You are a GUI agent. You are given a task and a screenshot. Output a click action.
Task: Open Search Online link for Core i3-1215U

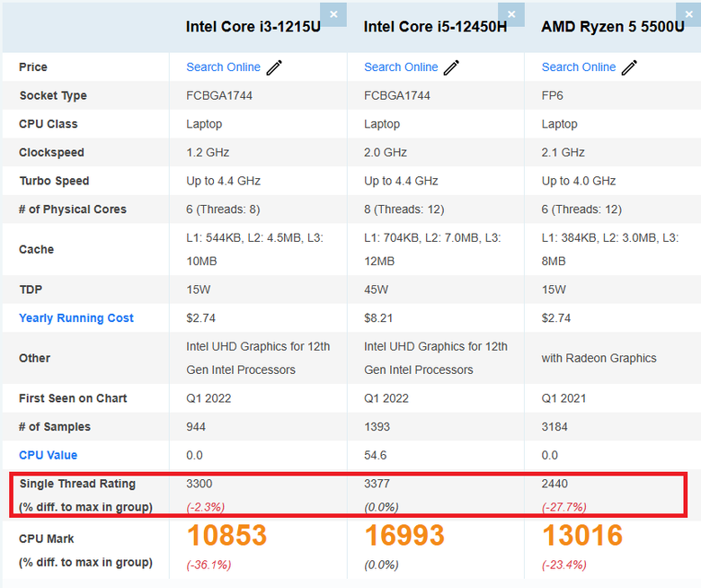pyautogui.click(x=223, y=67)
